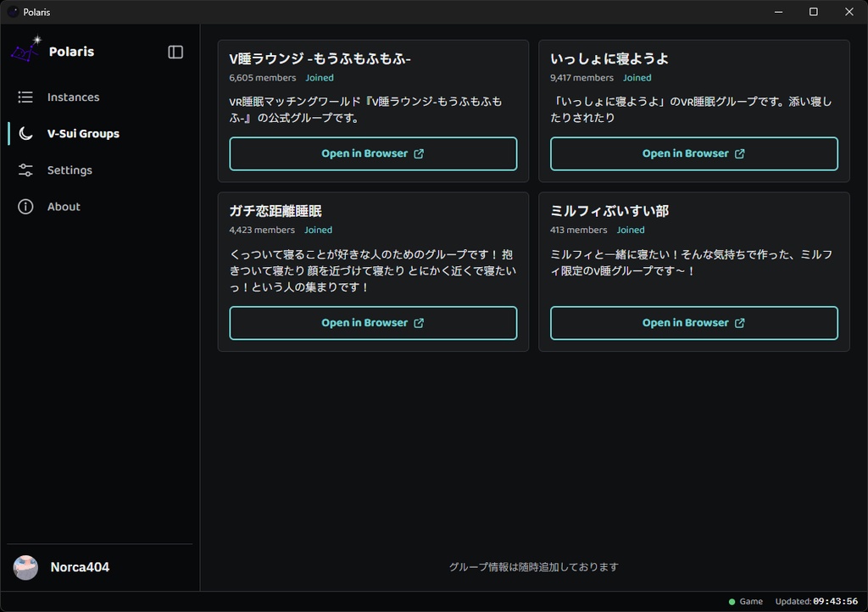Click external link icon on いっしょに寝ようよ button

(x=739, y=153)
